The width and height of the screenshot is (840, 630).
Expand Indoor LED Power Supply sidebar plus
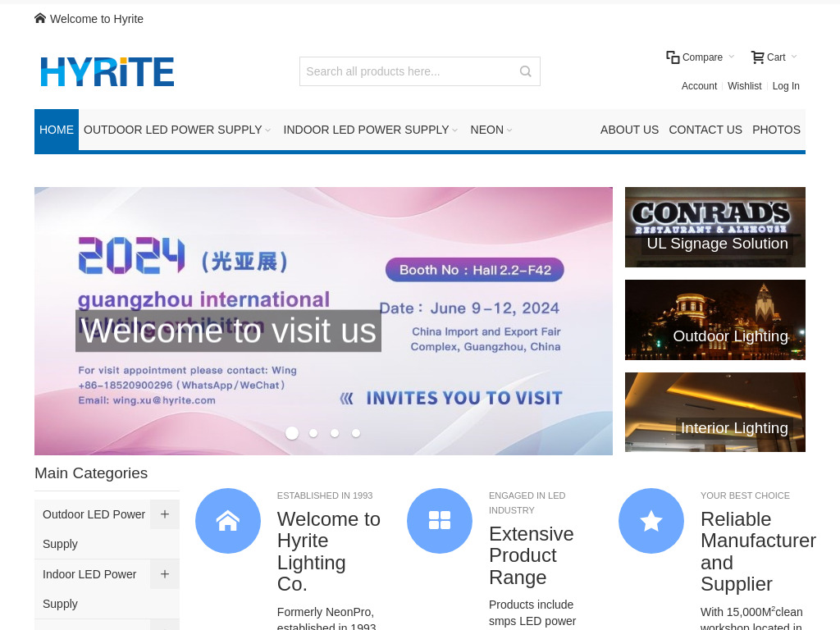click(x=164, y=574)
